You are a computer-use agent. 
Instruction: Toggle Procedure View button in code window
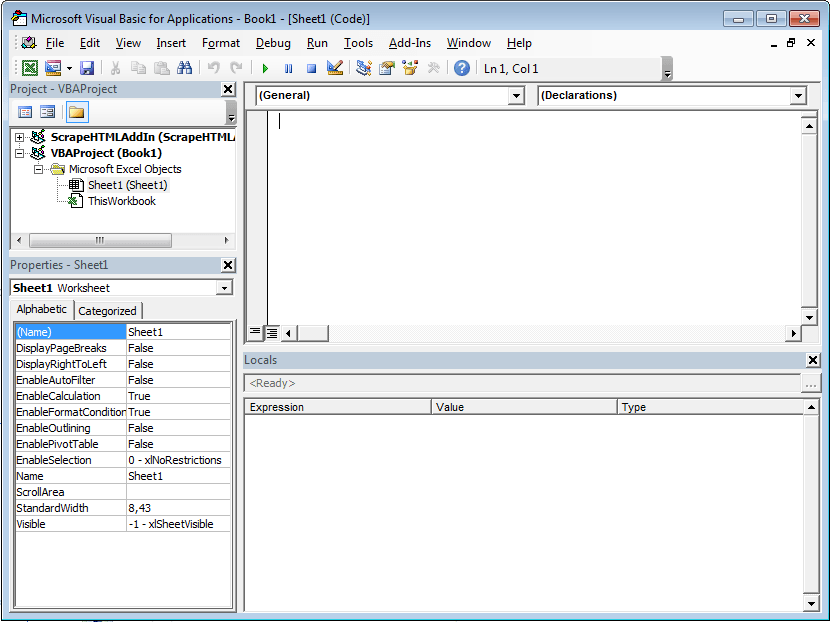[x=255, y=332]
